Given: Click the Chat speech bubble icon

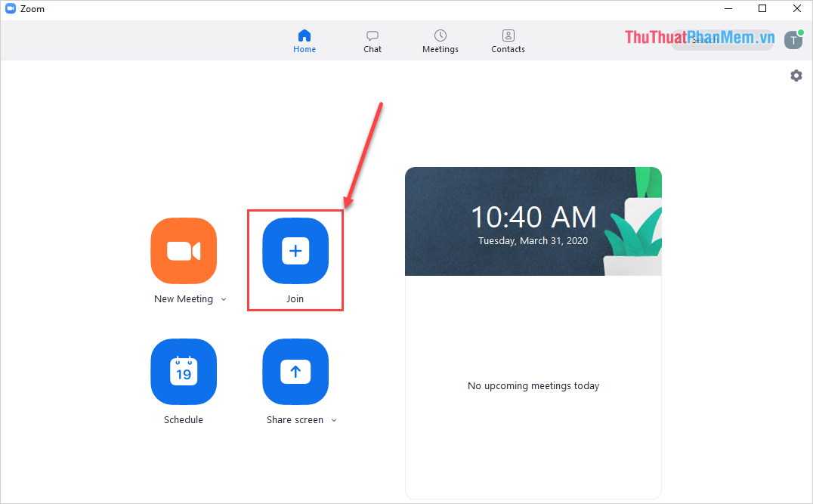Looking at the screenshot, I should pos(372,34).
